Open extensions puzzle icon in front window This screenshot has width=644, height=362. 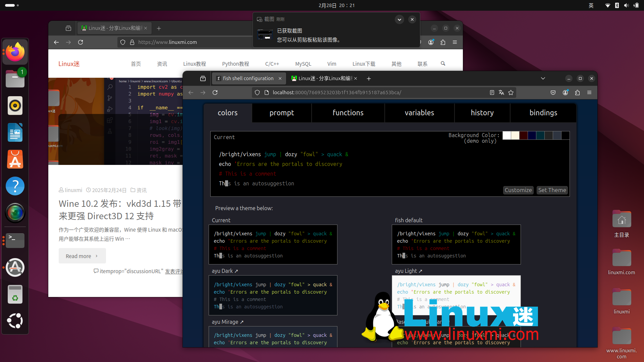point(577,93)
